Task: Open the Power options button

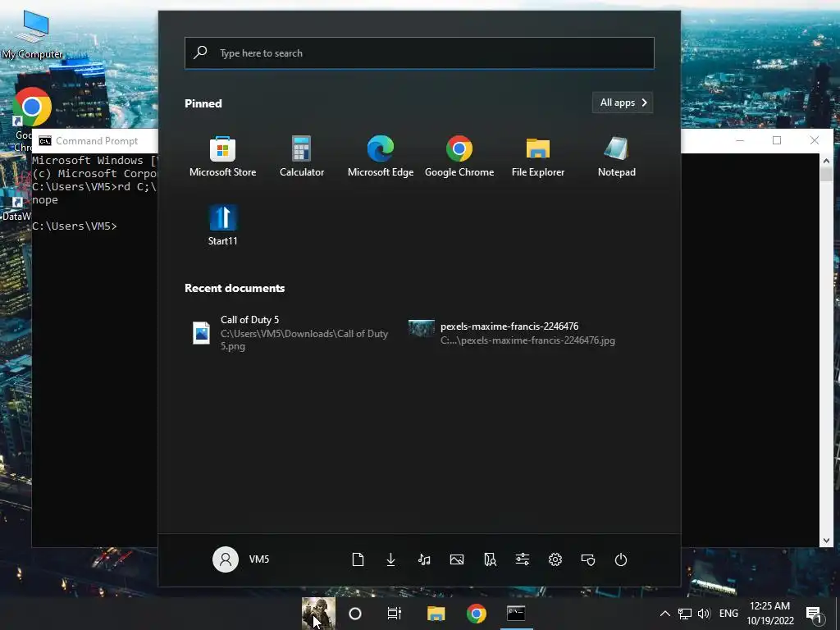Action: point(621,559)
